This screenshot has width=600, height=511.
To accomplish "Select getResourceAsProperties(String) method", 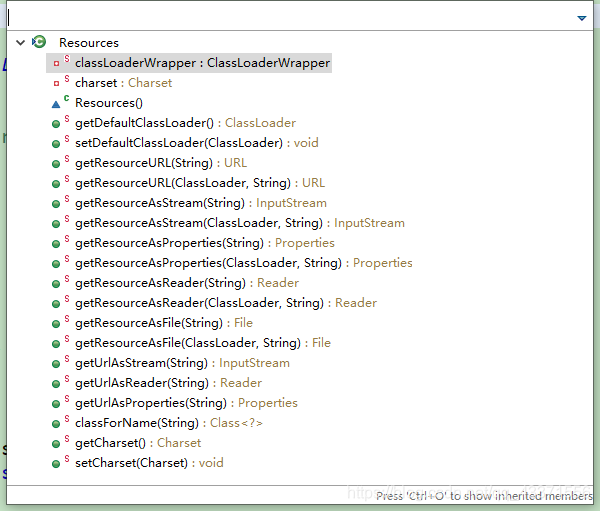I will pyautogui.click(x=205, y=243).
